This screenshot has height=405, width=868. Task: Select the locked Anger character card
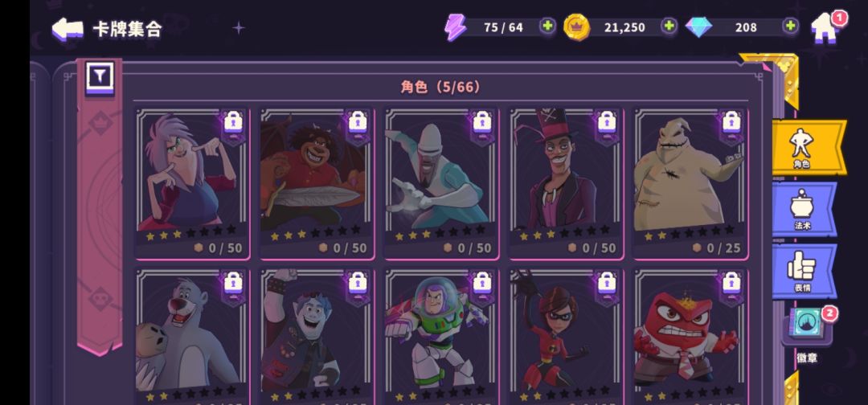[691, 337]
